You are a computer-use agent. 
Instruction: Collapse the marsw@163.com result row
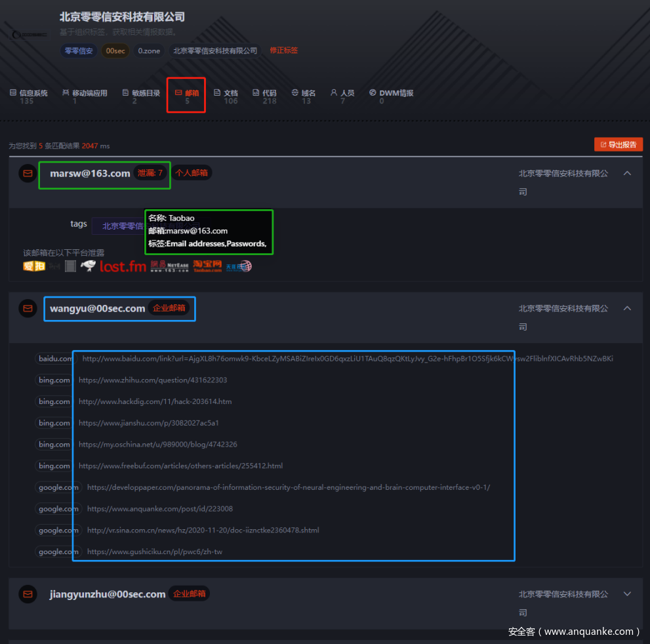click(x=627, y=173)
